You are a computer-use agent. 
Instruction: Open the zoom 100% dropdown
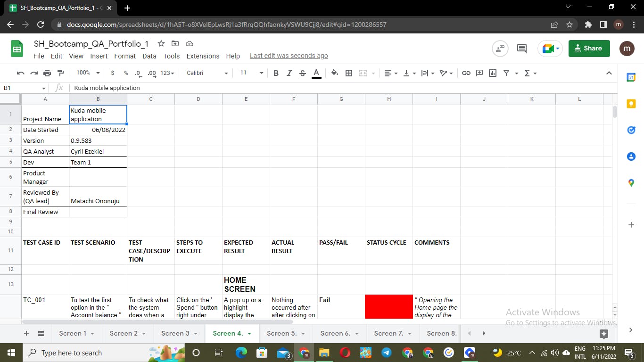(x=88, y=73)
